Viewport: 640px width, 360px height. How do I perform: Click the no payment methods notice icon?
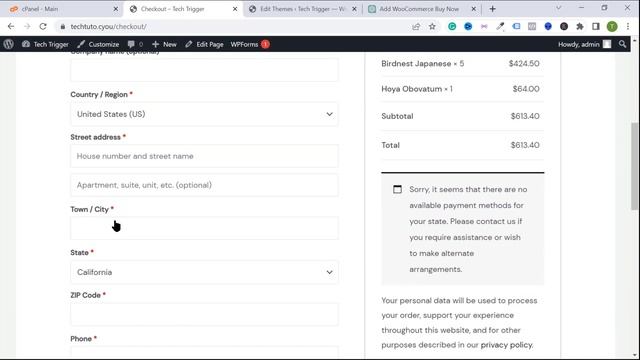point(397,189)
